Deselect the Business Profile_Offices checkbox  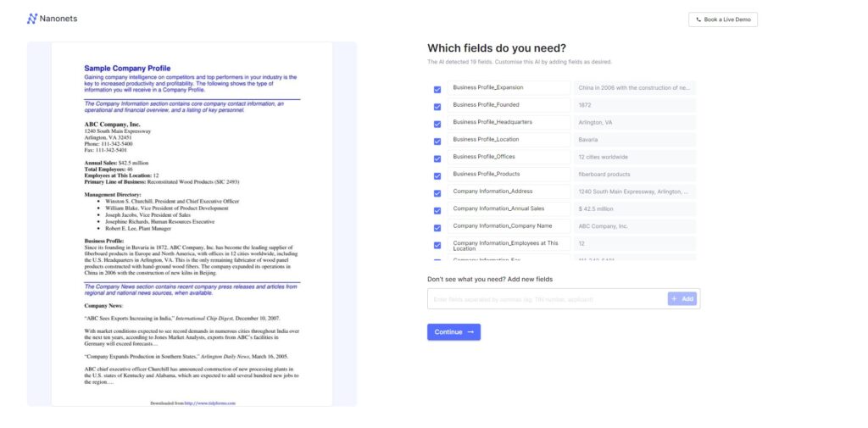point(437,158)
